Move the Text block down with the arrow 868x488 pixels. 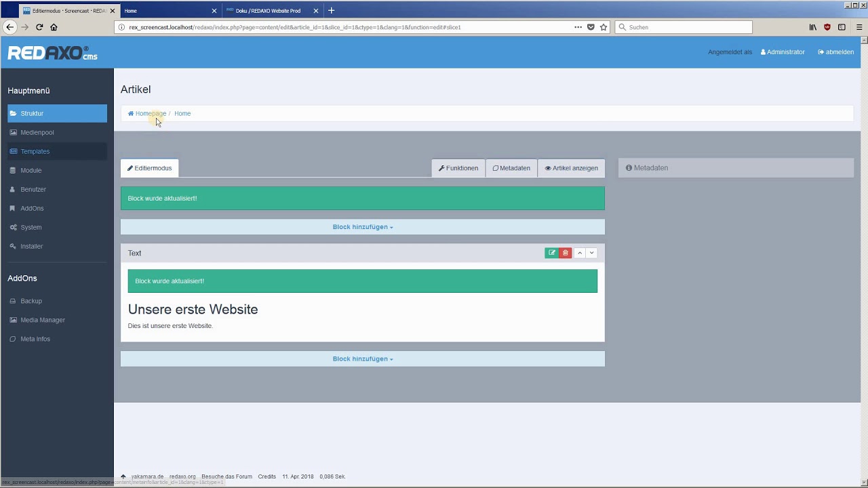point(592,253)
